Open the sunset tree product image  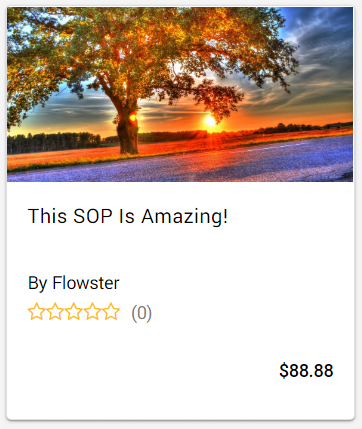[180, 94]
